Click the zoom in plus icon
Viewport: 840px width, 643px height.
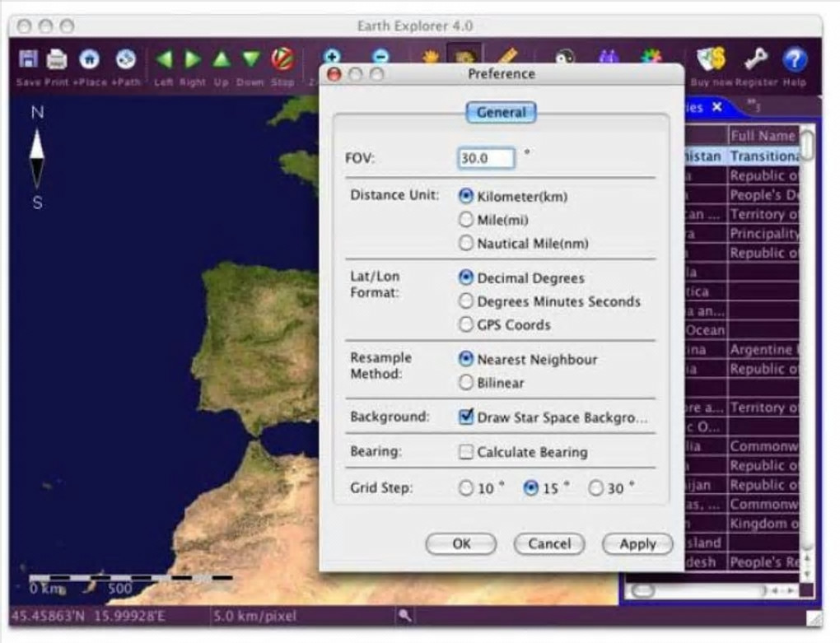coord(332,56)
